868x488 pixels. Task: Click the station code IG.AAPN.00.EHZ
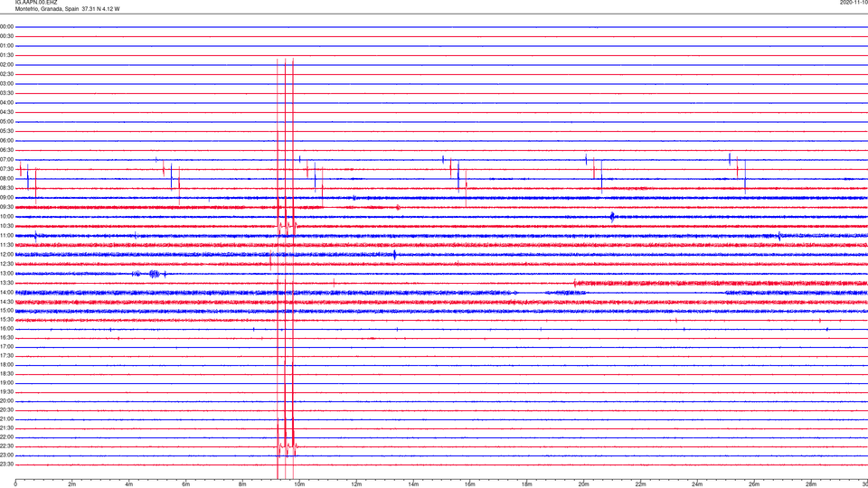tap(36, 2)
